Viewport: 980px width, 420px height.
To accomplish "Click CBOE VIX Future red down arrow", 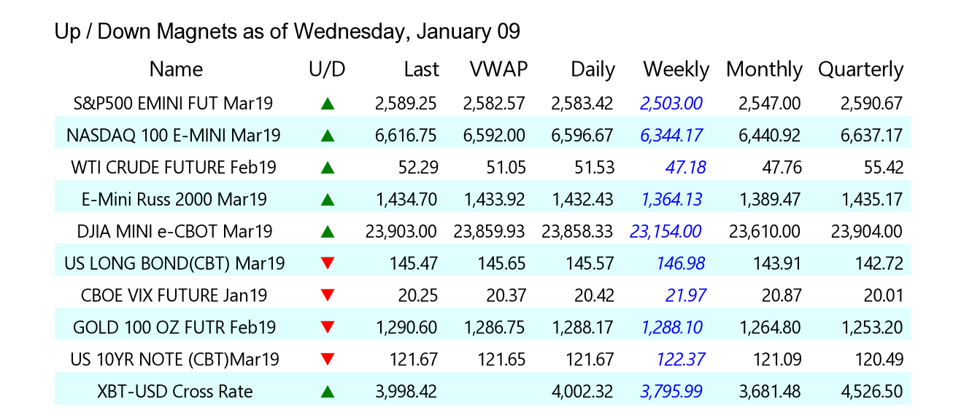I will 327,295.
